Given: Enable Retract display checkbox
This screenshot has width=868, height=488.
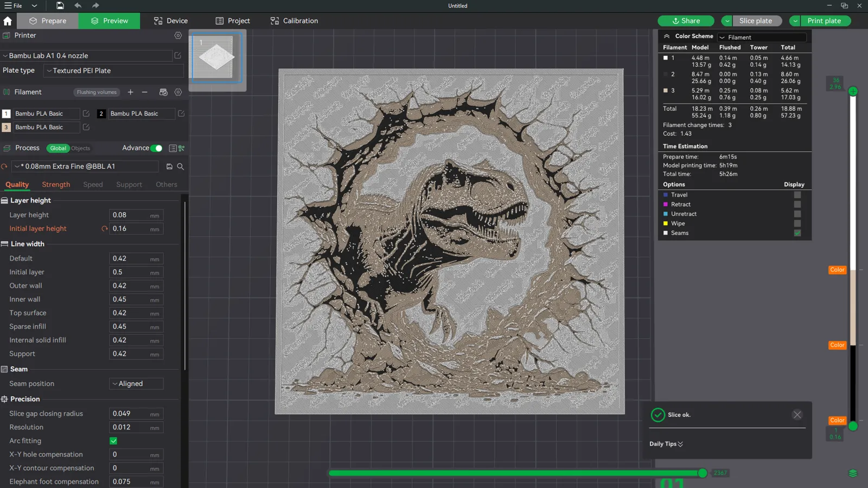Looking at the screenshot, I should tap(797, 204).
